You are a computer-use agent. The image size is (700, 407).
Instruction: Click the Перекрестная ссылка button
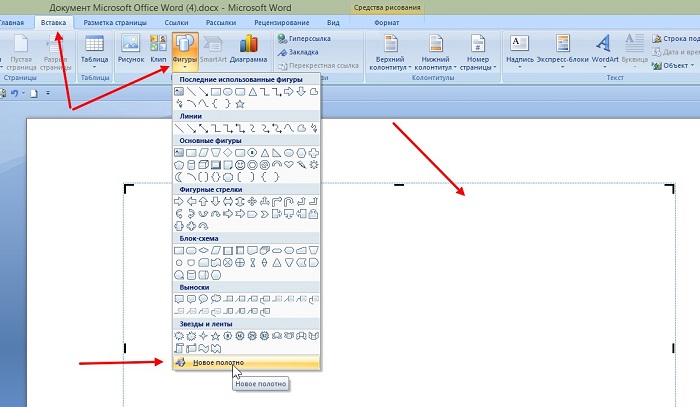pyautogui.click(x=318, y=66)
